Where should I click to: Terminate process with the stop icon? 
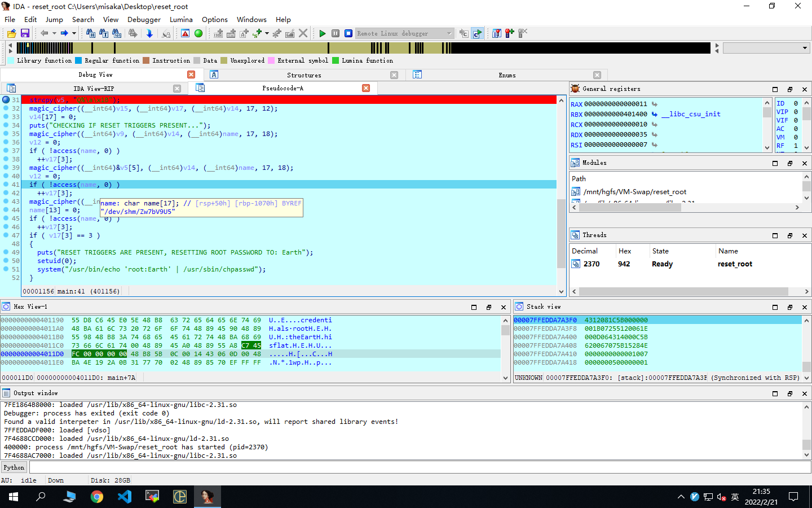pyautogui.click(x=348, y=33)
